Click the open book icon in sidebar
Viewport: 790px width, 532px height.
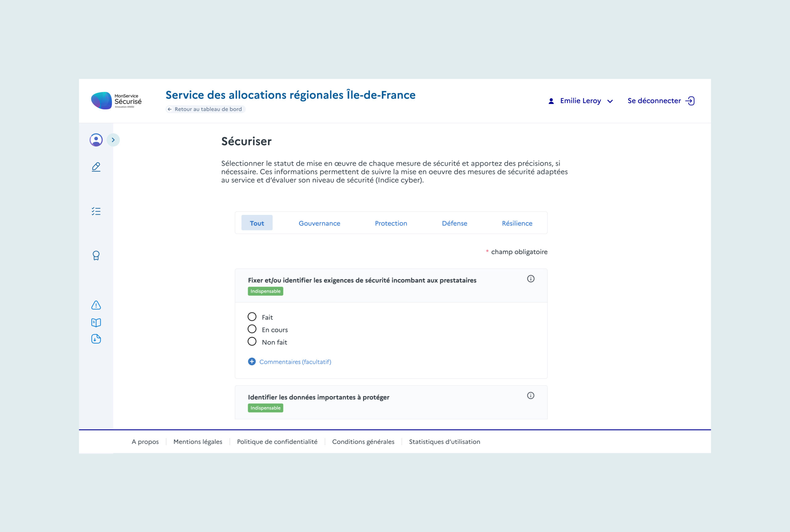[x=96, y=322]
